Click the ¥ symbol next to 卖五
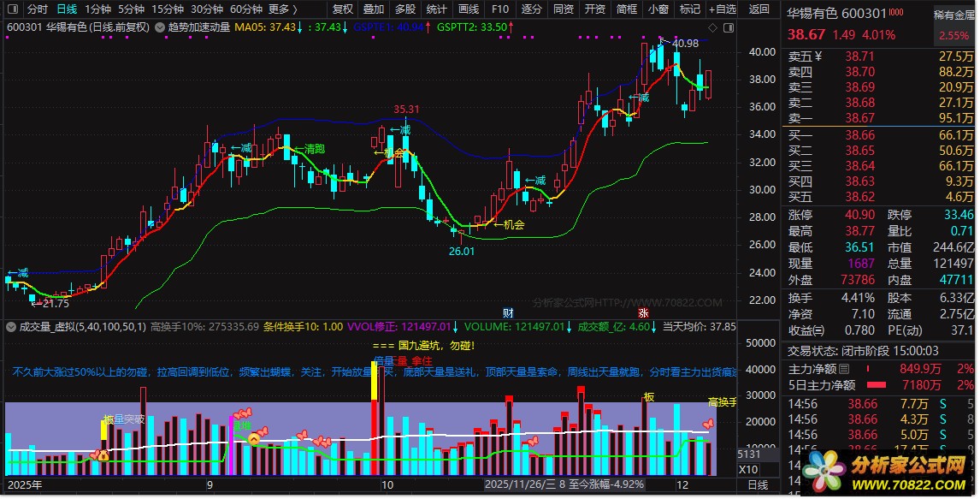This screenshot has width=980, height=499. [x=818, y=56]
